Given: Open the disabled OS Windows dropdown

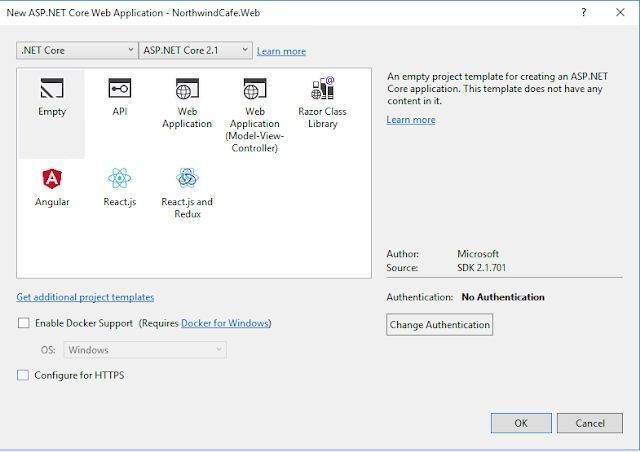Looking at the screenshot, I should coord(145,350).
